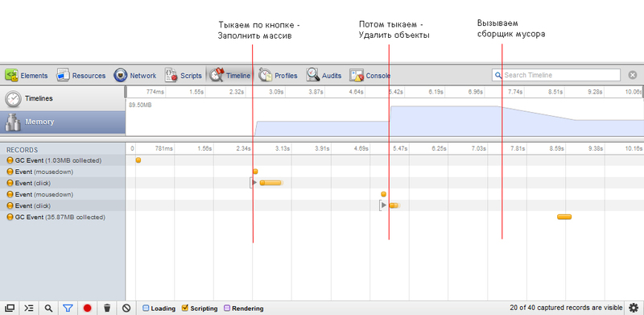The image size is (644, 315).
Task: Click the Elements panel icon
Action: pyautogui.click(x=11, y=75)
